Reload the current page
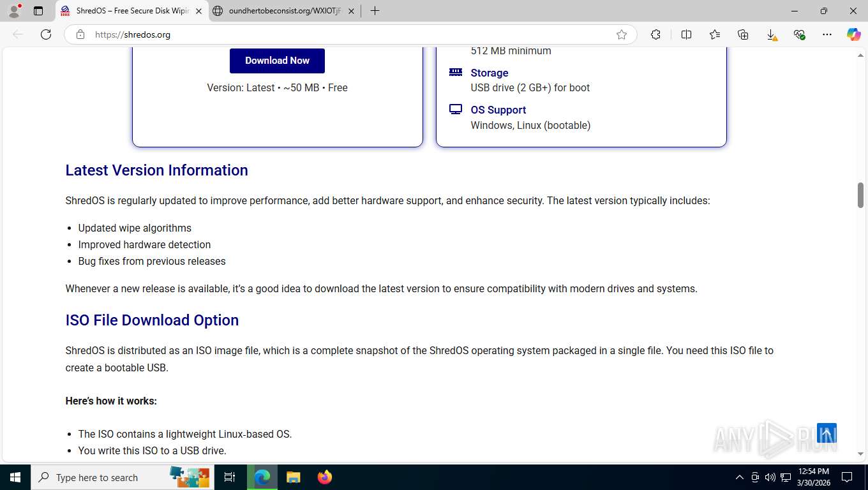 (x=46, y=34)
